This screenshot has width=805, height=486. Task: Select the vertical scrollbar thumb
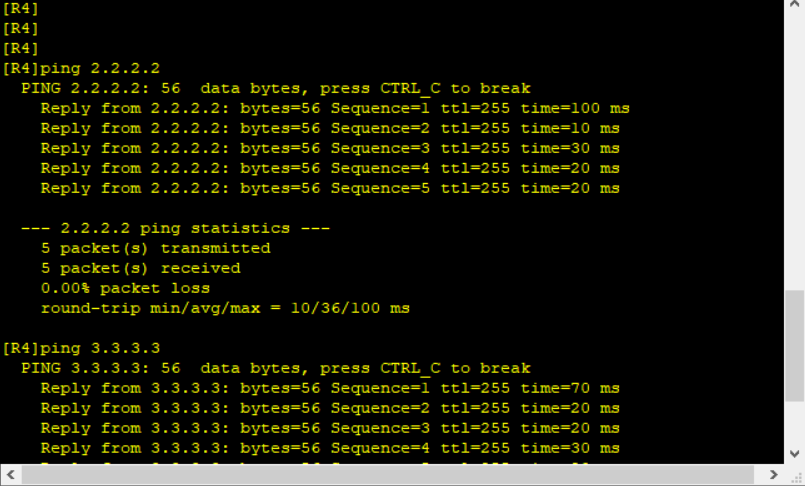[794, 346]
